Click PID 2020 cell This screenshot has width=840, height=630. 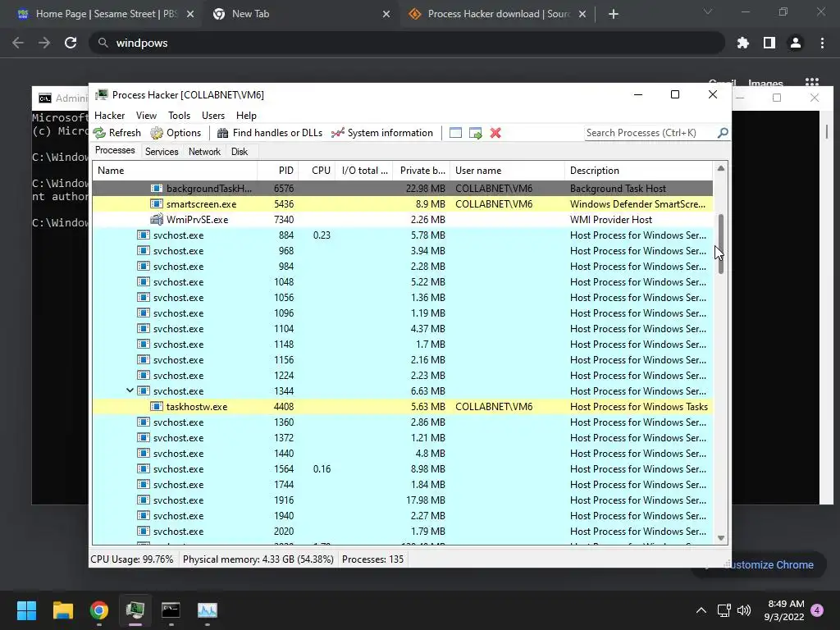pyautogui.click(x=283, y=532)
